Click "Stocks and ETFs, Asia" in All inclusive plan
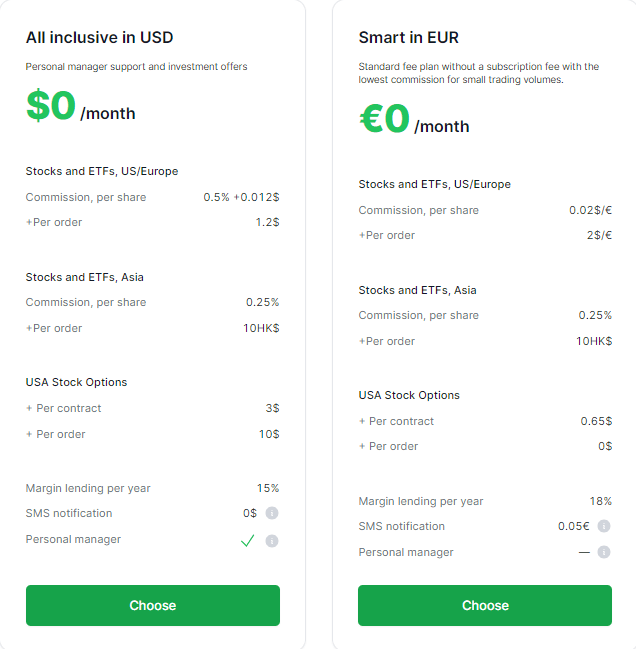This screenshot has width=636, height=649. (85, 277)
